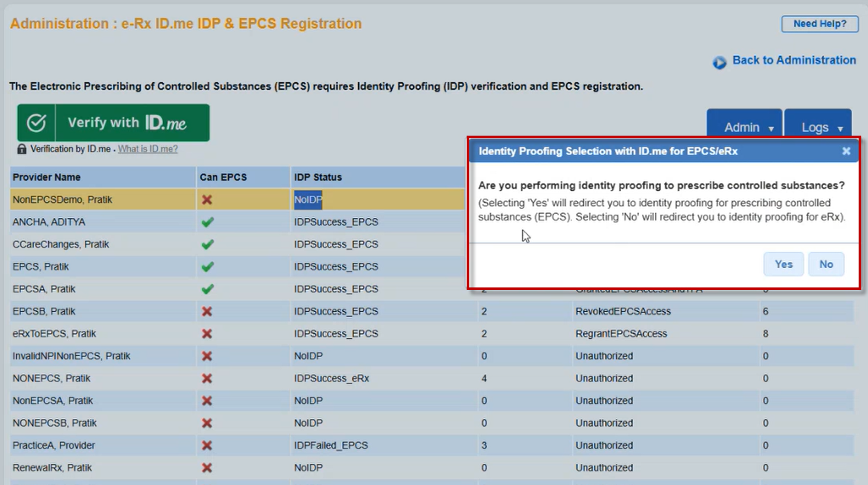Click the lock icon beside Verification by ID.me
This screenshot has width=868, height=485.
click(x=22, y=149)
